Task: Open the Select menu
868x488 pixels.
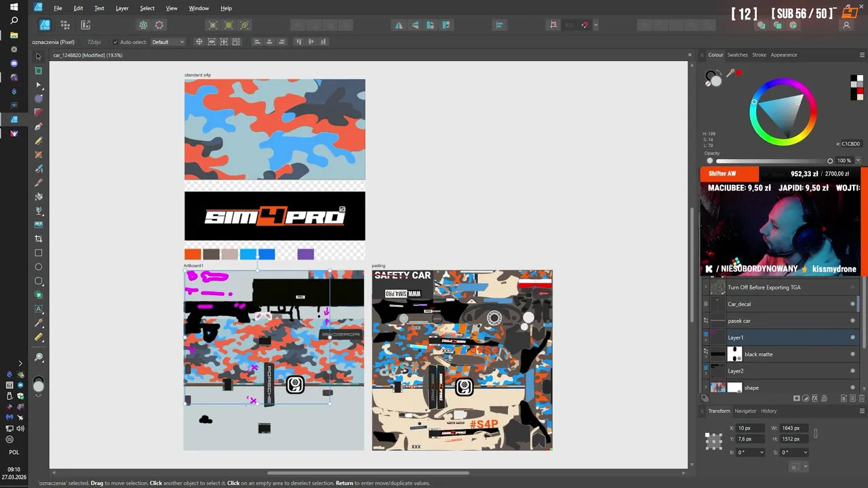Action: pos(147,8)
